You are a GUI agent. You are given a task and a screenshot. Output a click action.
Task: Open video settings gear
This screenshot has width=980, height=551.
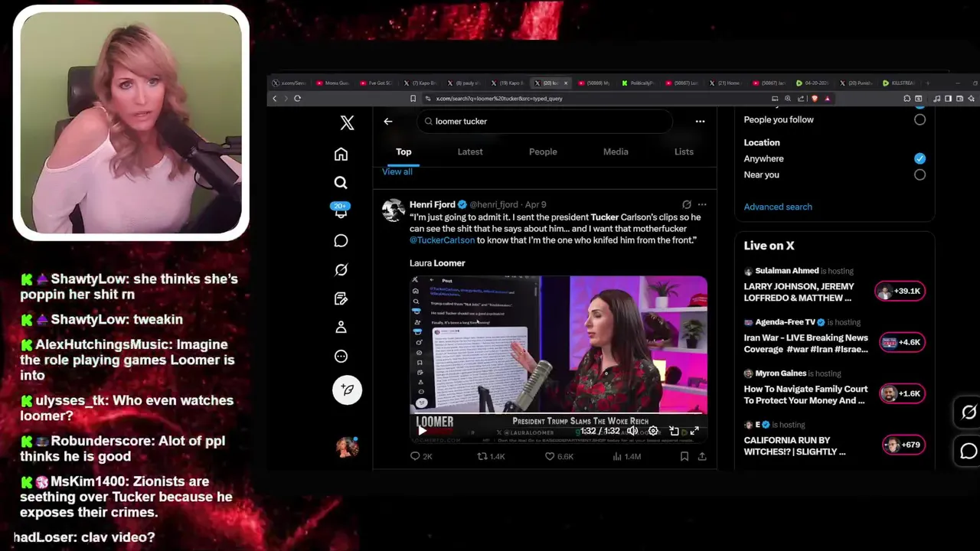tap(653, 431)
